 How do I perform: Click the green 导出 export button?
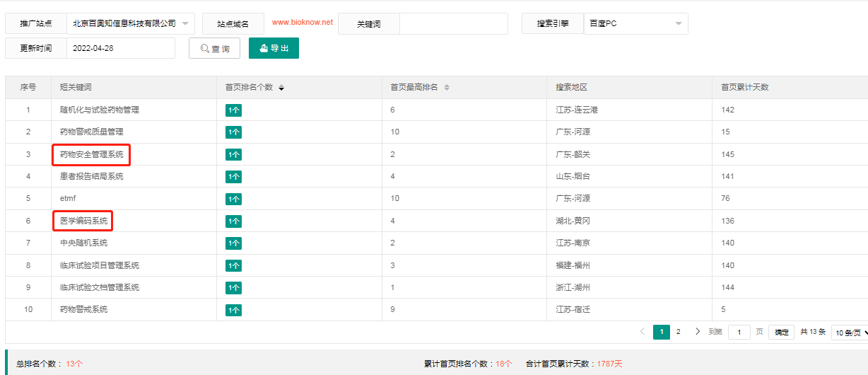click(274, 48)
